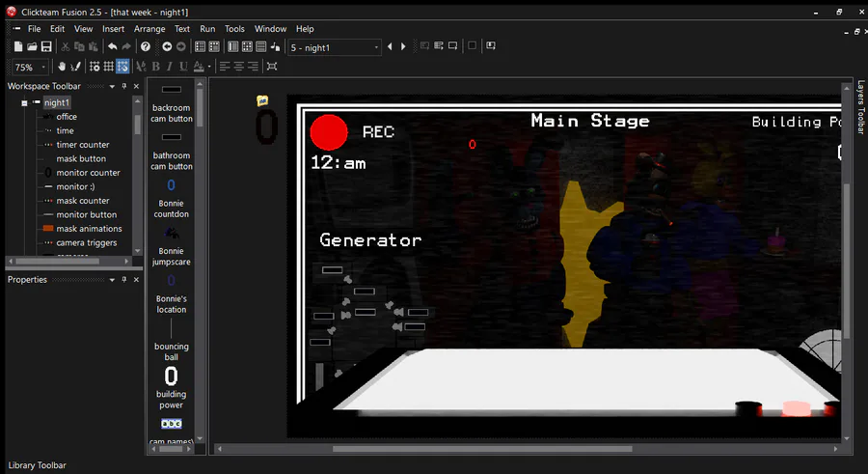This screenshot has height=474, width=868.
Task: Open the File menu
Action: point(35,29)
